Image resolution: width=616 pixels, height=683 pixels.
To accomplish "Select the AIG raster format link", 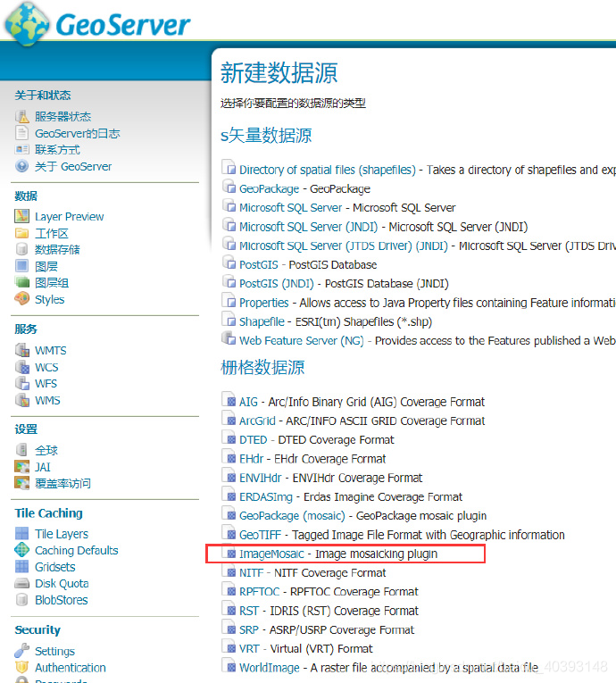I will click(248, 402).
